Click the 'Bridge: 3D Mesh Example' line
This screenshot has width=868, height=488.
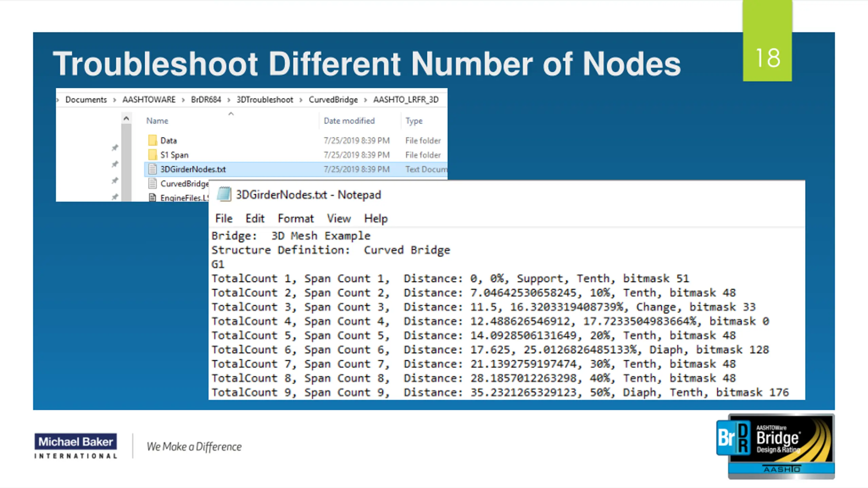[x=291, y=236]
